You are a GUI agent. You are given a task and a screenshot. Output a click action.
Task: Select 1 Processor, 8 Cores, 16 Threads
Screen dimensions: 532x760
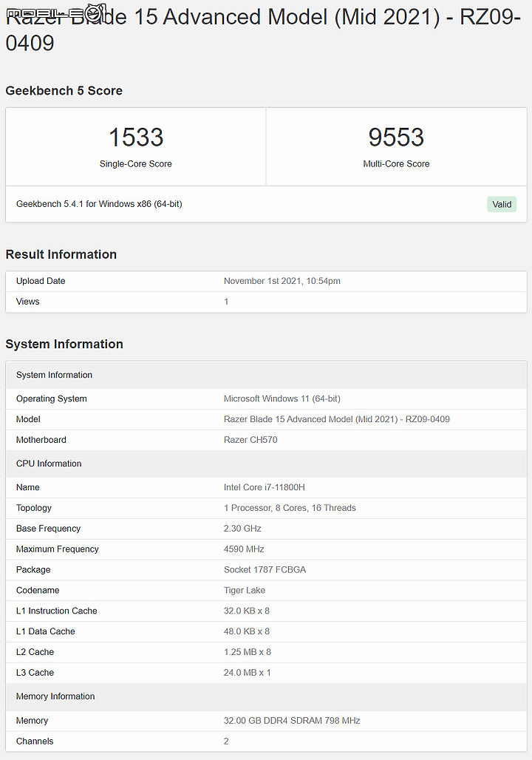point(290,508)
